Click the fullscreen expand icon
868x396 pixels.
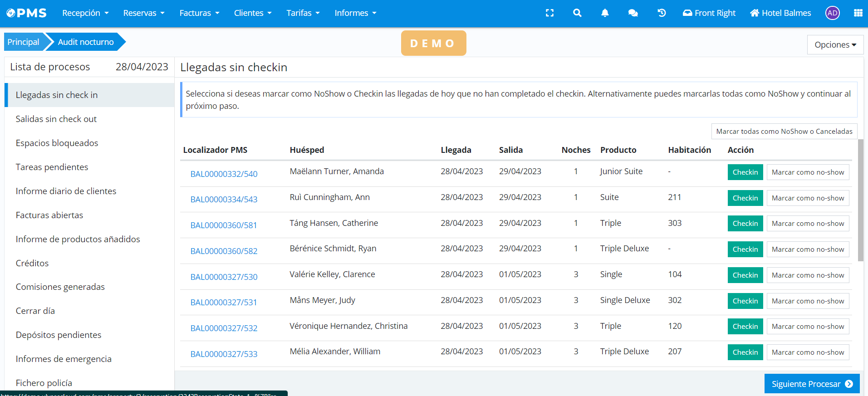[x=549, y=13]
